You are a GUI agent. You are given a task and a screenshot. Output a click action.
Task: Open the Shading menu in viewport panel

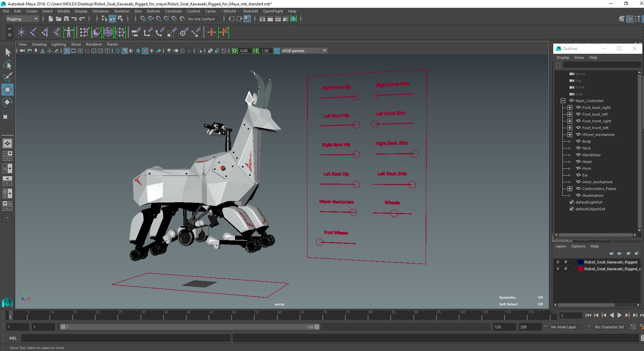(39, 44)
